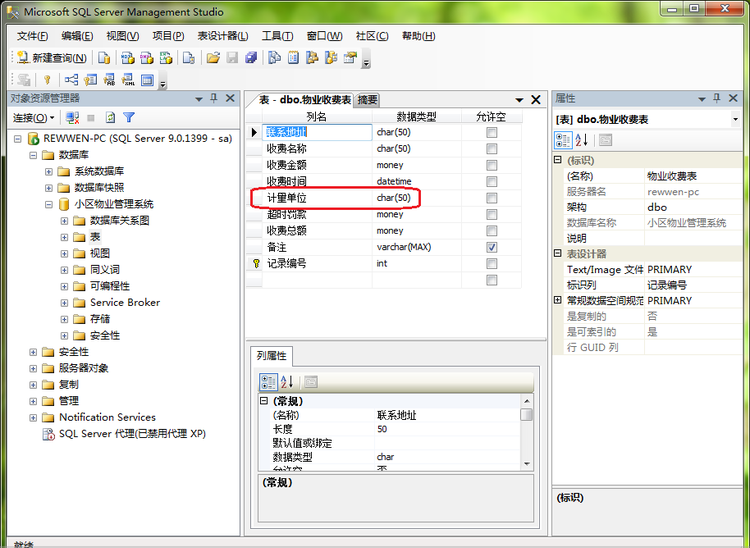Screen dimensions: 750x548
Task: Toggle allow-null checkbox for 联系地址 row
Action: [491, 132]
